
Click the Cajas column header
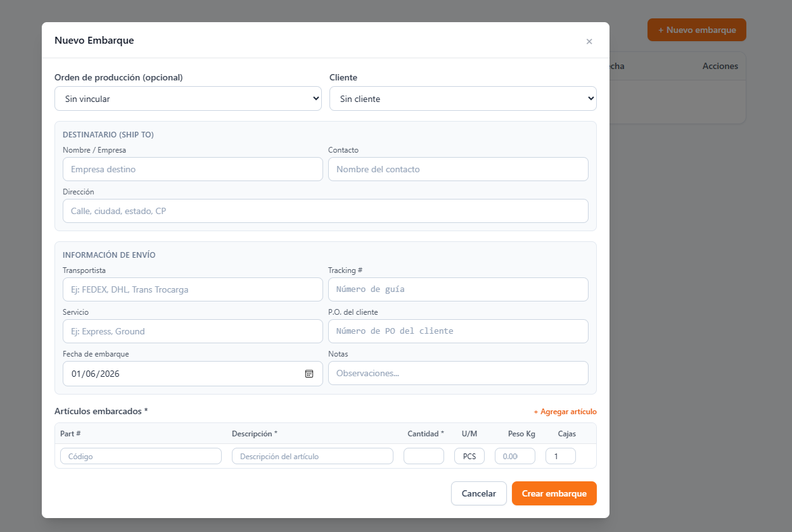(566, 434)
